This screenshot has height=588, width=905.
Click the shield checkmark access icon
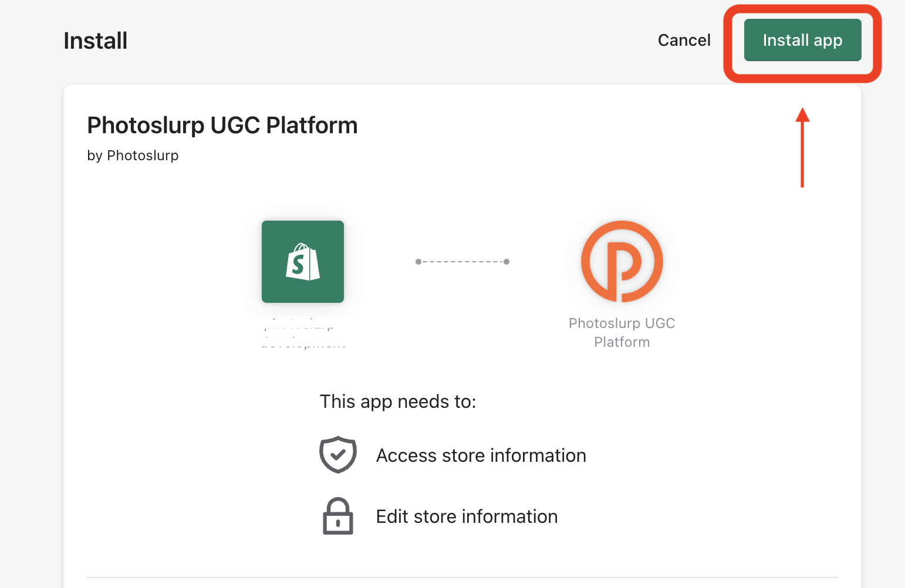coord(338,455)
